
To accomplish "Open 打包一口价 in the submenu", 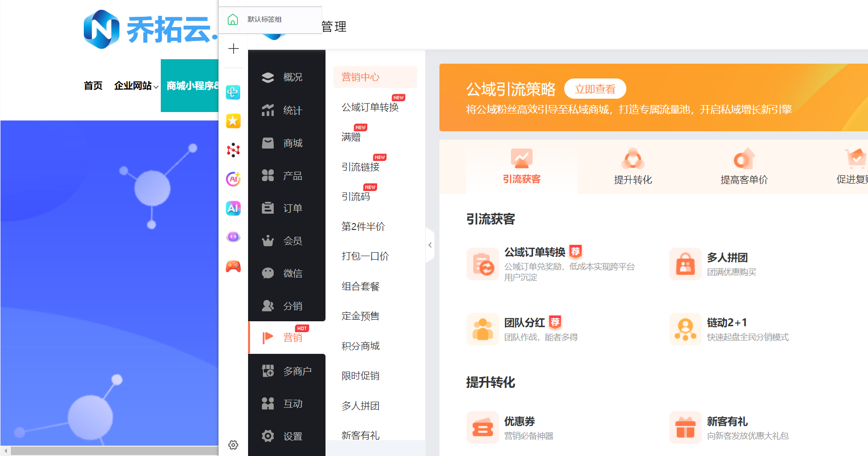I will [365, 256].
